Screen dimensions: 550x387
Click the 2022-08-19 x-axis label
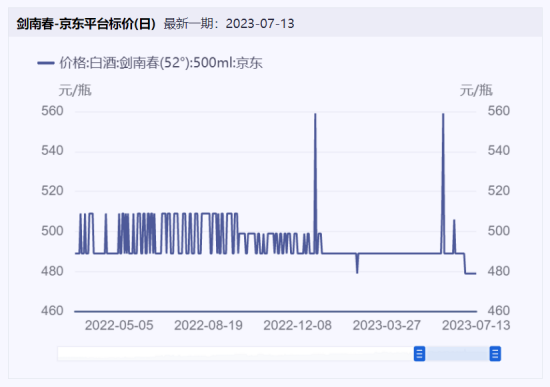208,325
